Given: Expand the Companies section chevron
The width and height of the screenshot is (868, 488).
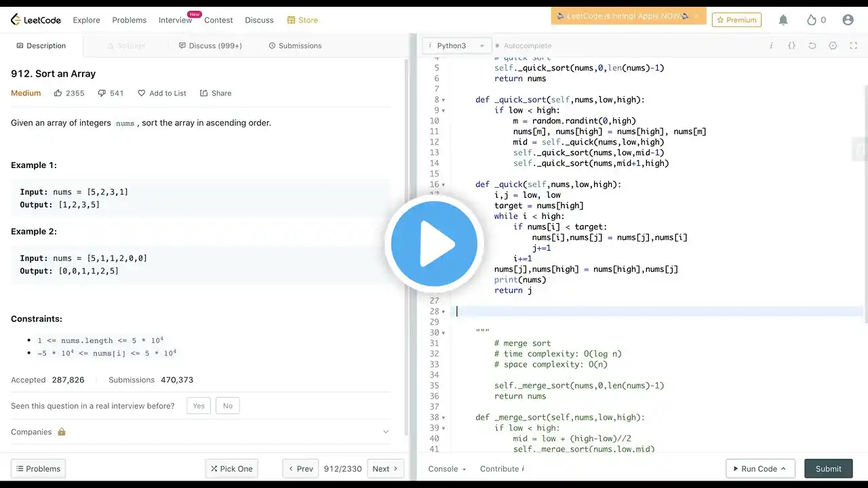Looking at the screenshot, I should tap(386, 432).
